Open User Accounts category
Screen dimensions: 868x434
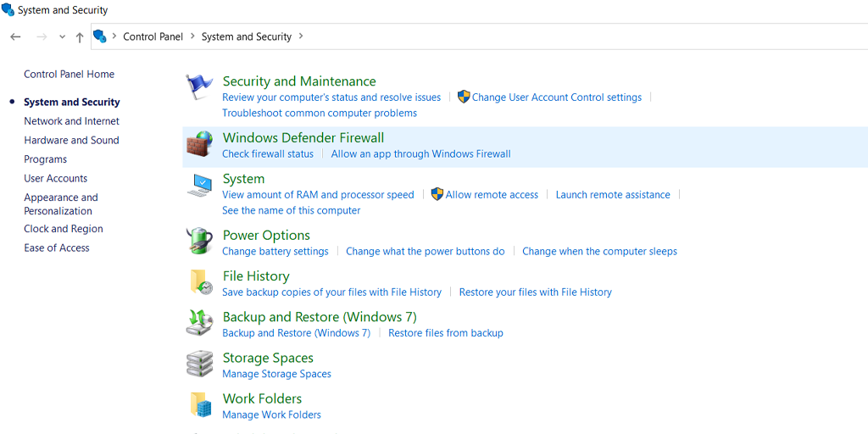(x=55, y=178)
